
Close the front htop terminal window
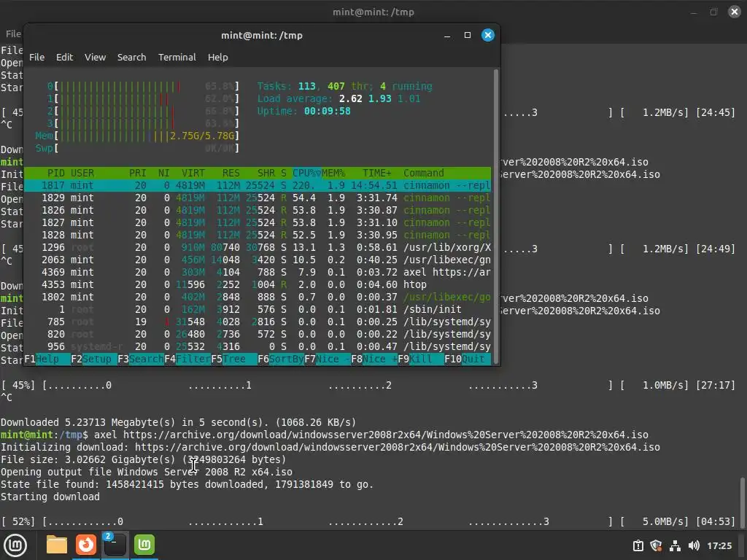coord(488,35)
